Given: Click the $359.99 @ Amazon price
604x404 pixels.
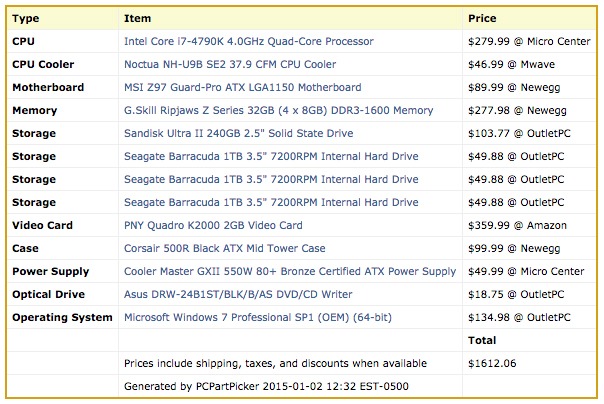Looking at the screenshot, I should 513,225.
